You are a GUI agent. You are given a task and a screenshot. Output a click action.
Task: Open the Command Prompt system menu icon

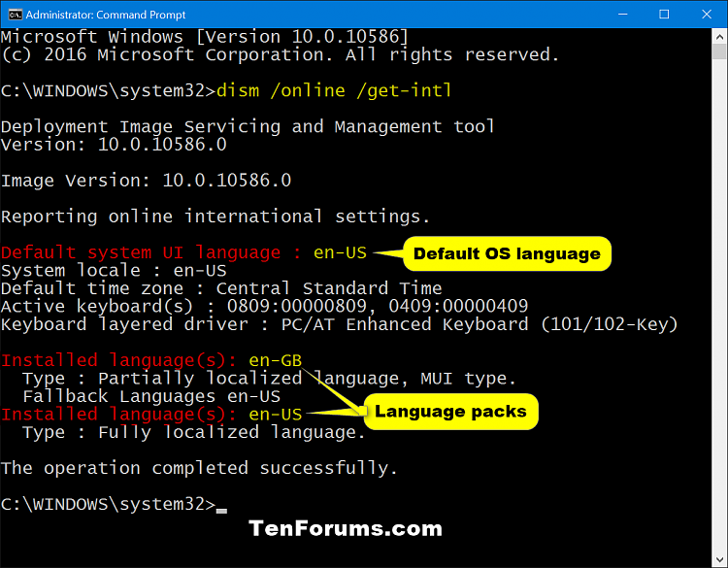point(15,15)
